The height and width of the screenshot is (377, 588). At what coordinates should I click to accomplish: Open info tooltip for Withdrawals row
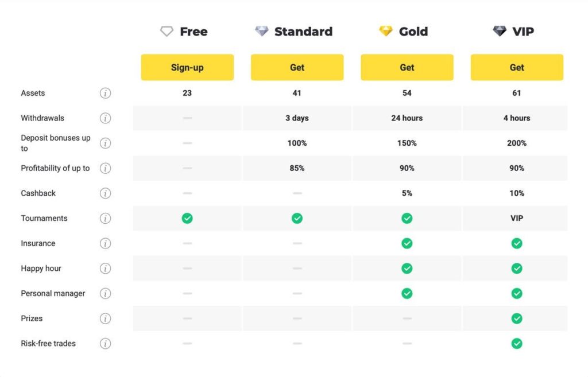tap(106, 118)
